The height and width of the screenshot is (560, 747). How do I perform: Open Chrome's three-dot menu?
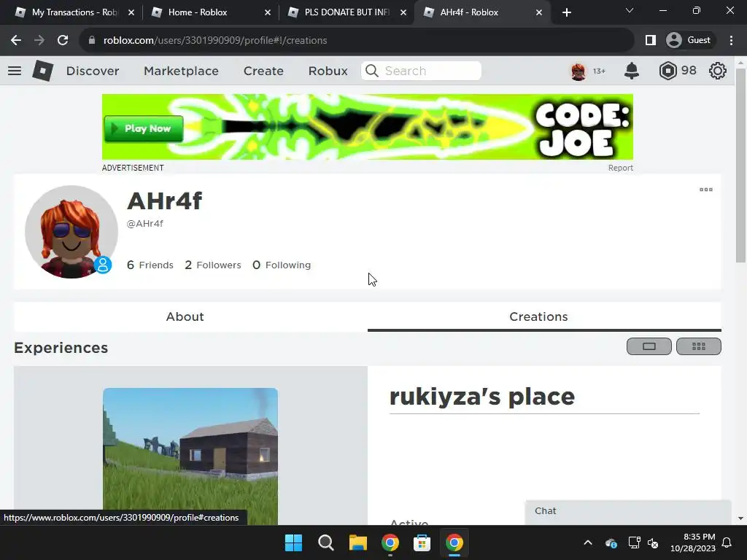coord(731,41)
